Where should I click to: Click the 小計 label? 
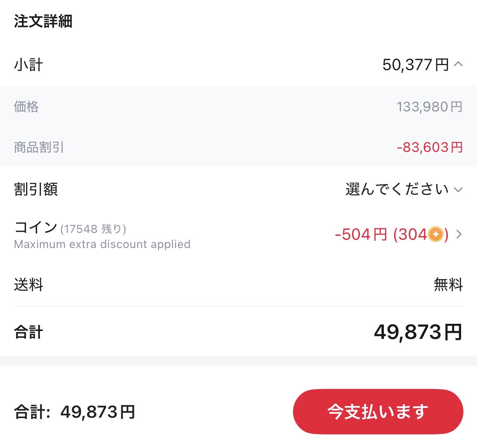28,65
